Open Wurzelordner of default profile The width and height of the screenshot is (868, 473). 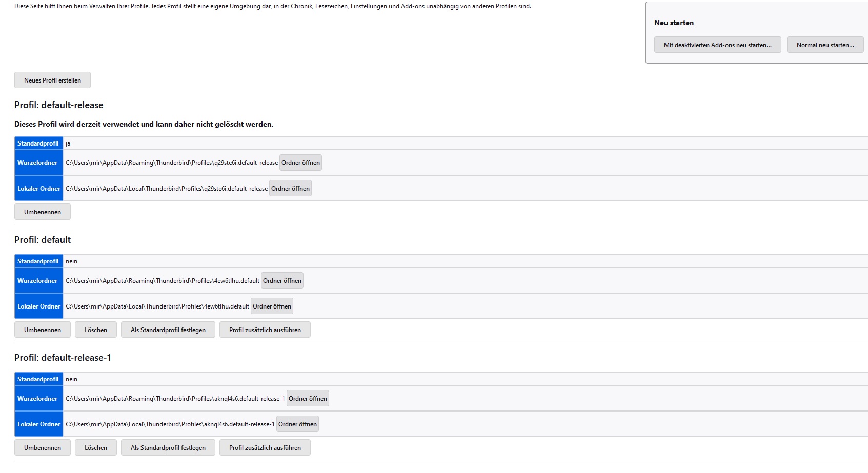282,281
